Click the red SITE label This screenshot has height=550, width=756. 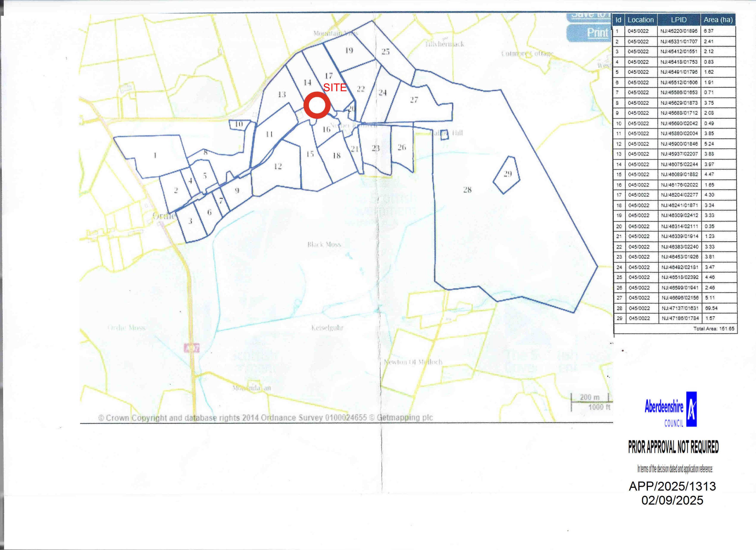[x=335, y=87]
